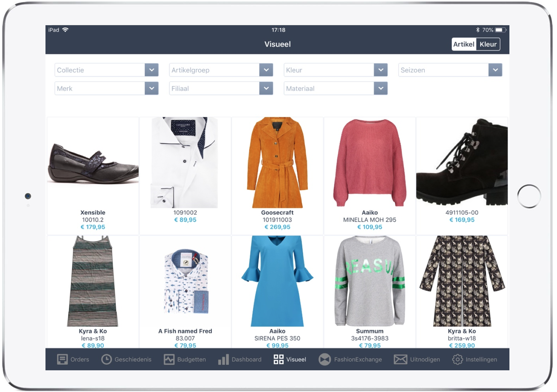Expand the Seizoen dropdown arrow
Viewport: 557px width, 392px height.
[x=495, y=70]
